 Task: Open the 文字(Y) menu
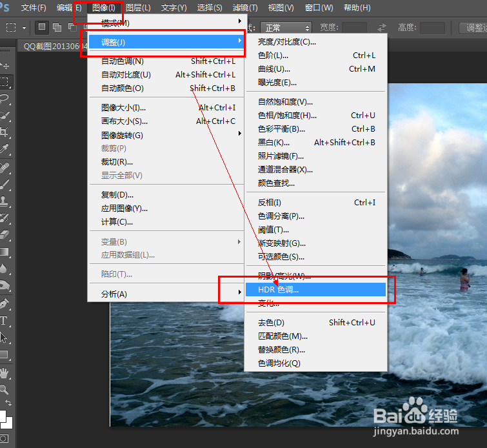click(x=174, y=8)
